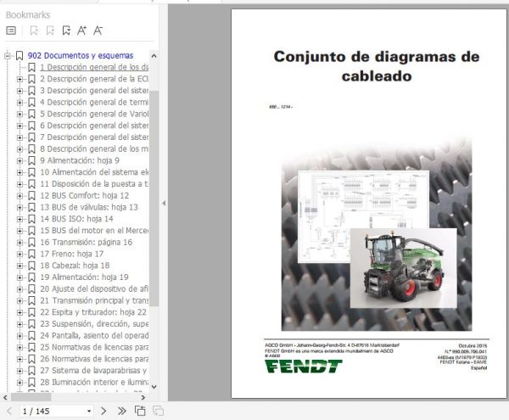The height and width of the screenshot is (420, 509).
Task: Open bookmark 18 Cabezal: hoja 18
Action: (75, 266)
